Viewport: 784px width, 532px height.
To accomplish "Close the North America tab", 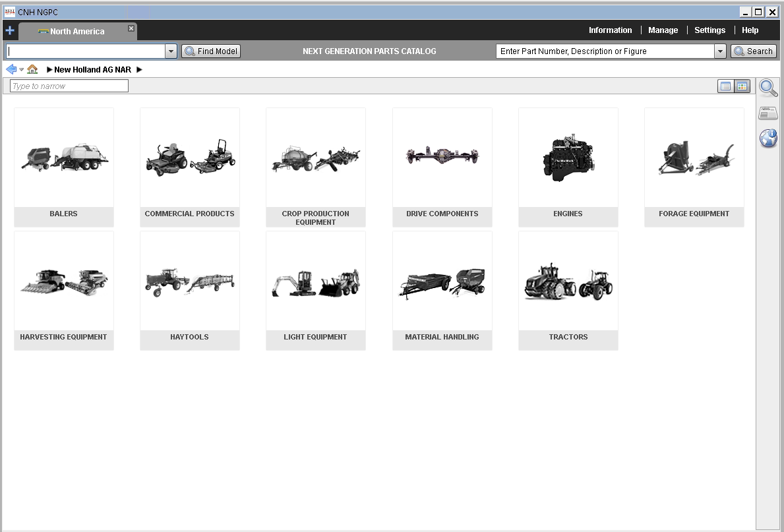I will tap(131, 28).
